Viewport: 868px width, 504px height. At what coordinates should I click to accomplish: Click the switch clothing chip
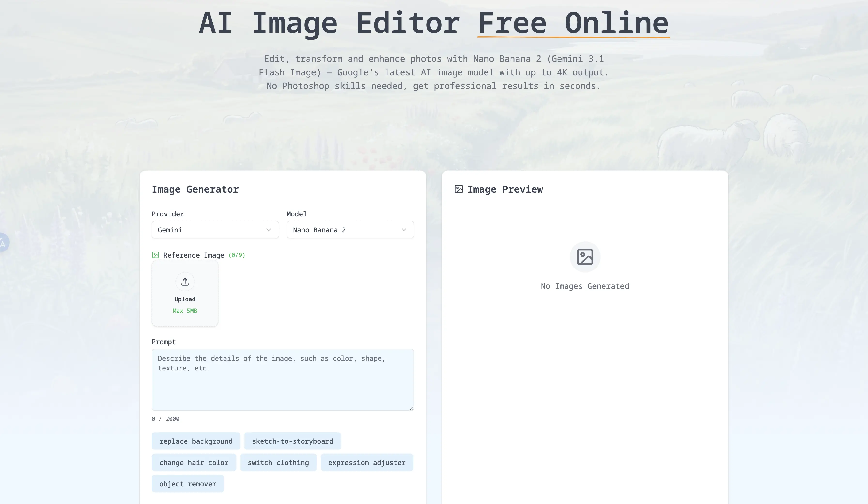[278, 462]
